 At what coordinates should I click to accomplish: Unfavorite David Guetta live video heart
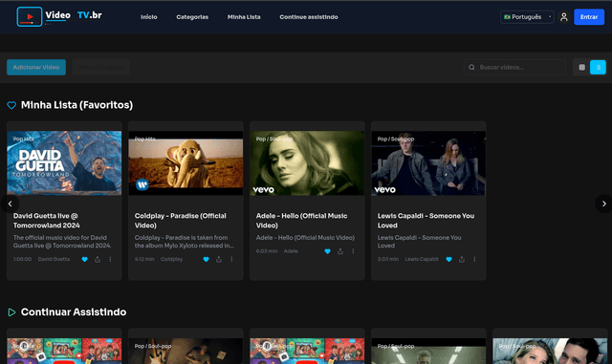pos(85,260)
